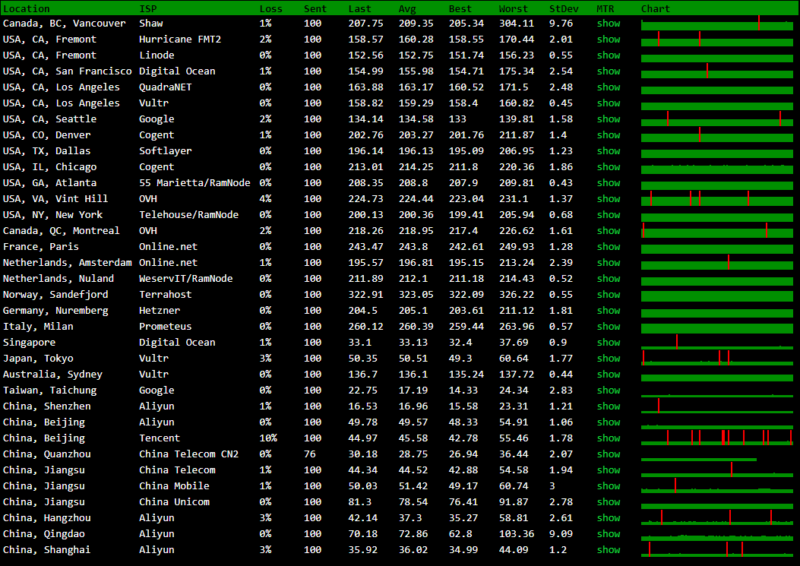Click the Loss column header
Viewport: 800px width, 566px height.
[x=270, y=8]
